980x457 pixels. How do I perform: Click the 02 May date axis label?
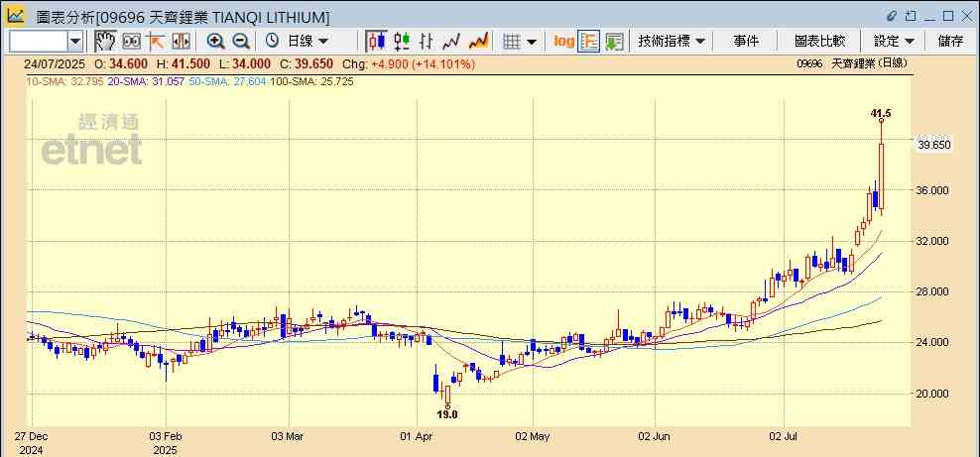533,436
